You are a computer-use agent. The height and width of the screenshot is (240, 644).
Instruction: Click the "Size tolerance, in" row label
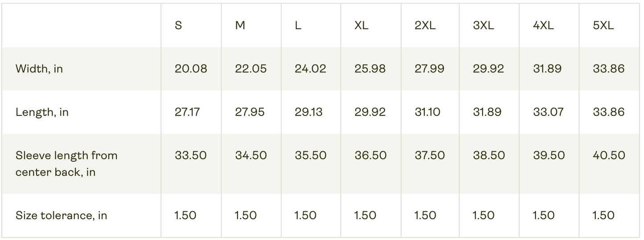(x=61, y=215)
